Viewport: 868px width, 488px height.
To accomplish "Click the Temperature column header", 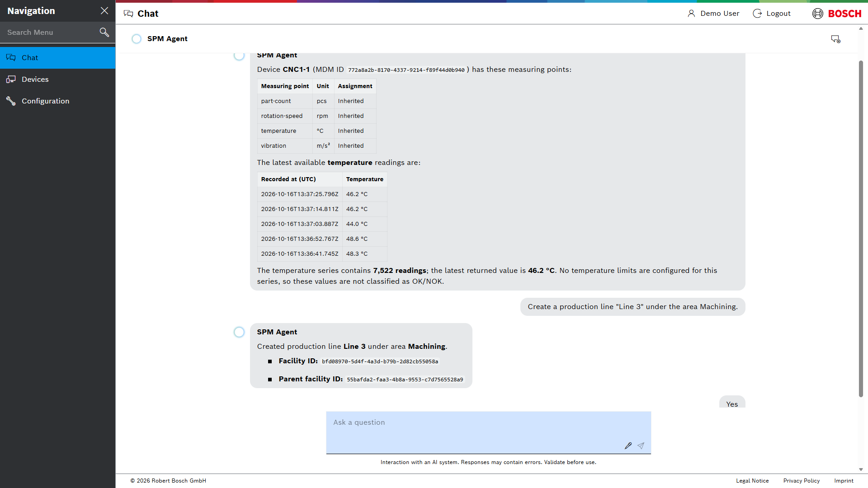I will [x=364, y=179].
